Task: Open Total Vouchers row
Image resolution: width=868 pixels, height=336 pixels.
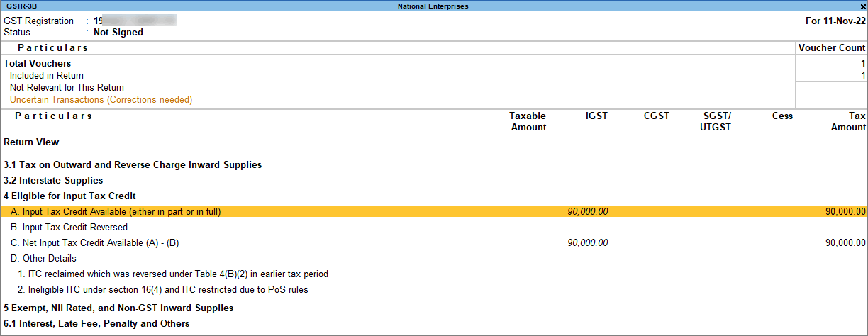Action: (x=434, y=64)
